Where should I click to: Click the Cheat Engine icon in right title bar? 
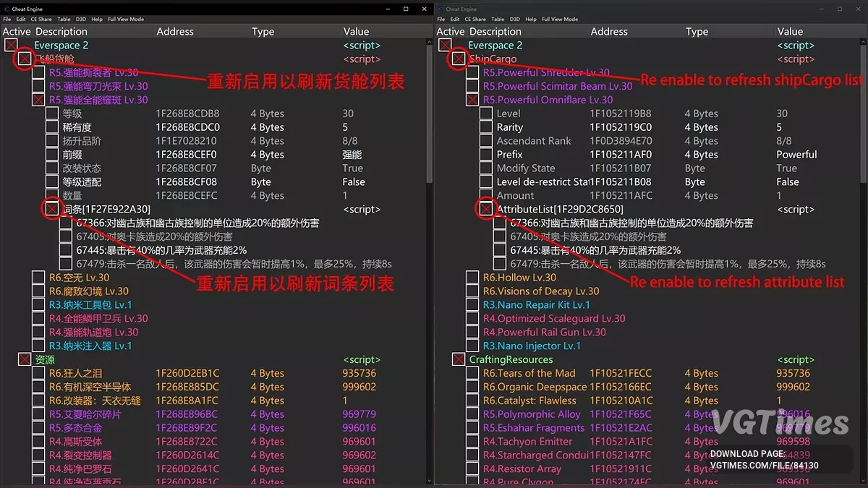[x=440, y=9]
